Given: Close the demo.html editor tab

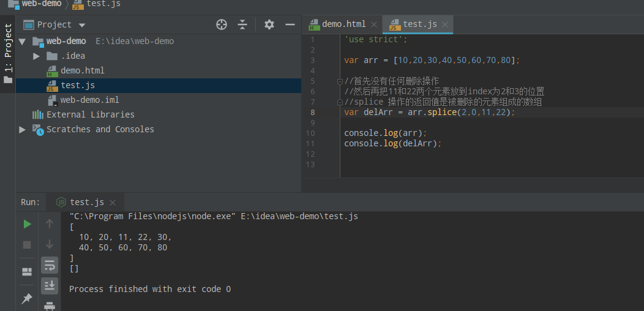Looking at the screenshot, I should [x=374, y=24].
